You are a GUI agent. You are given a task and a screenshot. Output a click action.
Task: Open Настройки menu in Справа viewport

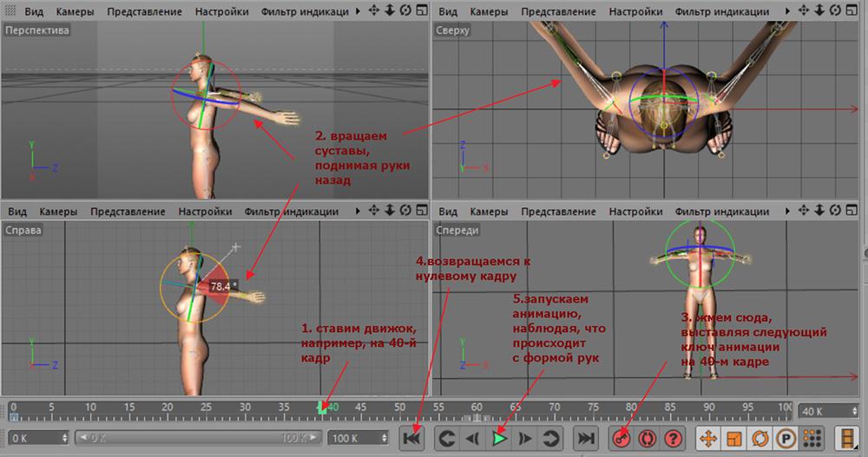coord(205,212)
